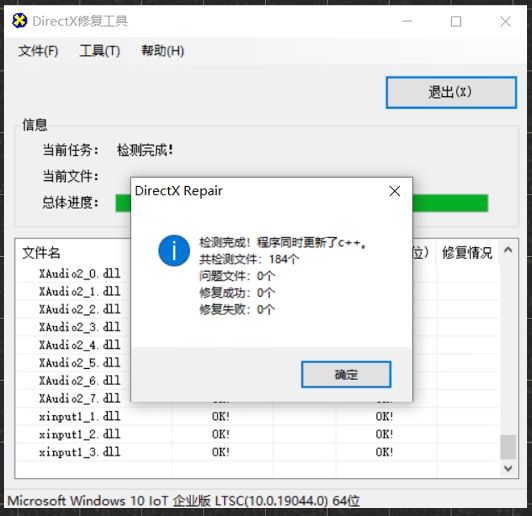The image size is (532, 516).
Task: Click the scroll up arrow of file list
Action: [508, 250]
